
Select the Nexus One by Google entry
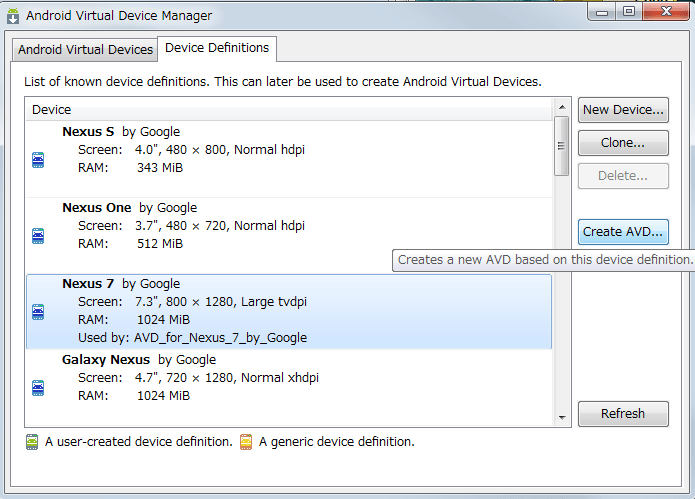click(289, 235)
